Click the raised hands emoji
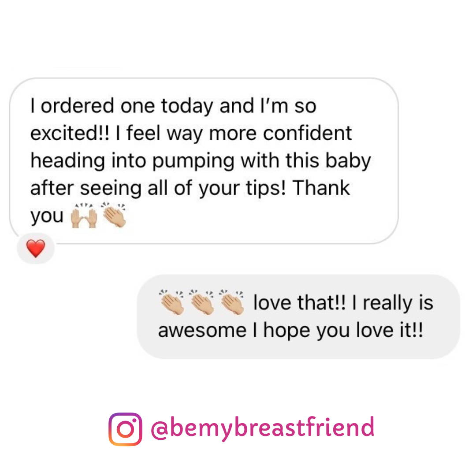 [x=84, y=216]
